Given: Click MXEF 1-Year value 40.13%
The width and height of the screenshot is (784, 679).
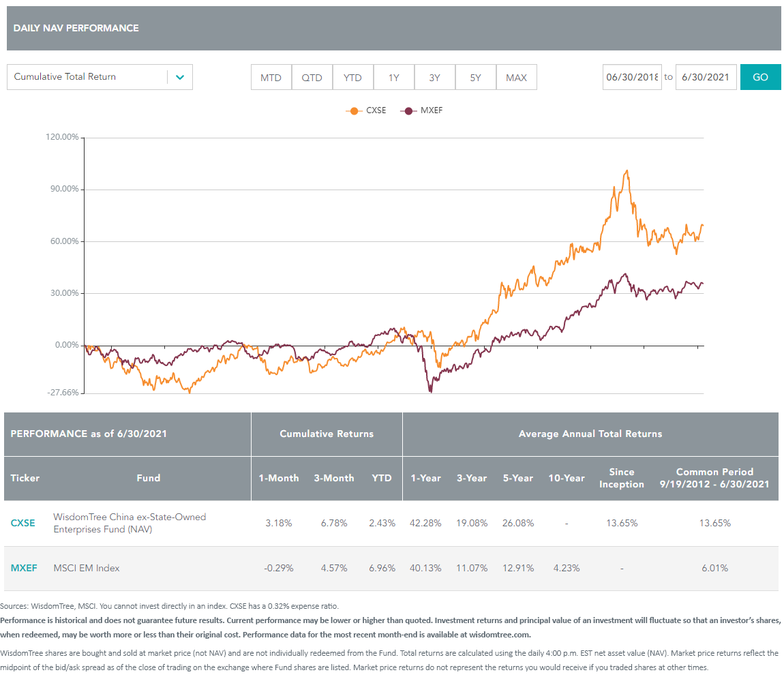Looking at the screenshot, I should (x=425, y=568).
